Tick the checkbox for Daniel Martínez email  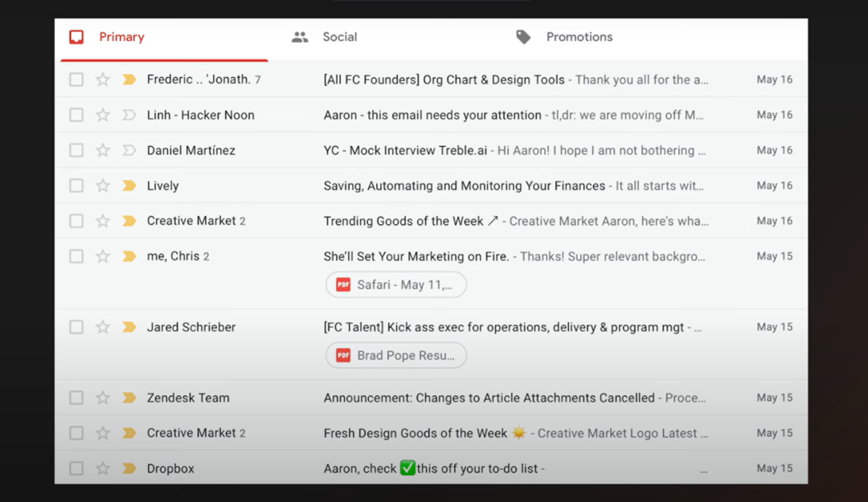pos(76,150)
